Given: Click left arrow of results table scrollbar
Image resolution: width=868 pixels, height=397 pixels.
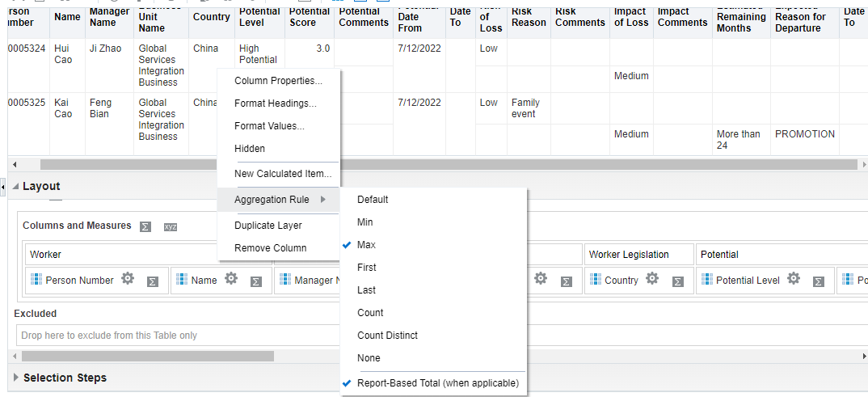Looking at the screenshot, I should (x=15, y=164).
